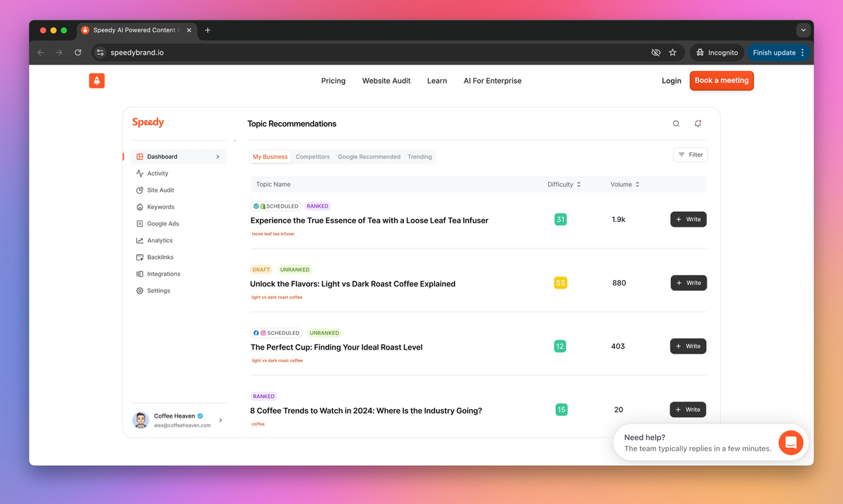Viewport: 843px width, 504px height.
Task: Open the Filter dropdown button
Action: (x=691, y=154)
